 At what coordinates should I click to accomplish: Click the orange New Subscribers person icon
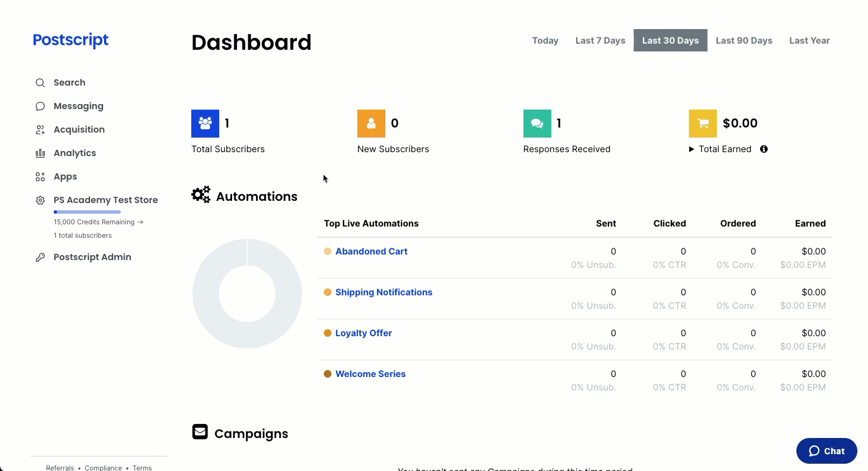371,124
